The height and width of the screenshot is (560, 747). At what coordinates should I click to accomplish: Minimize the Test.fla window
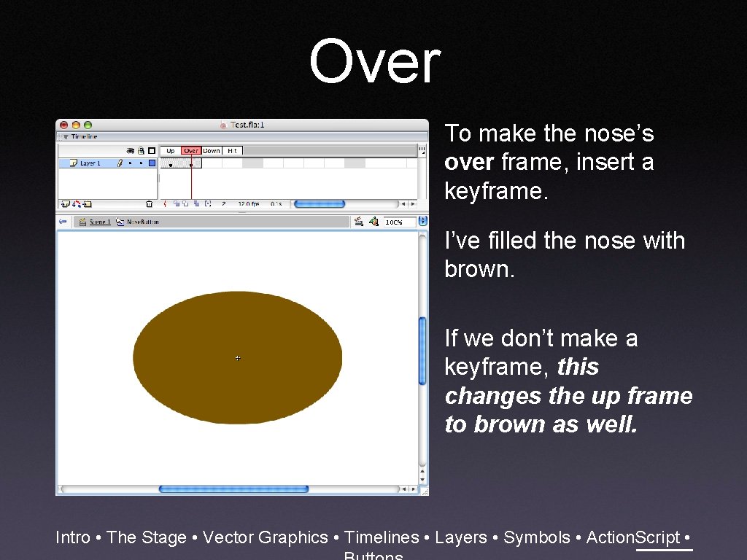[76, 125]
